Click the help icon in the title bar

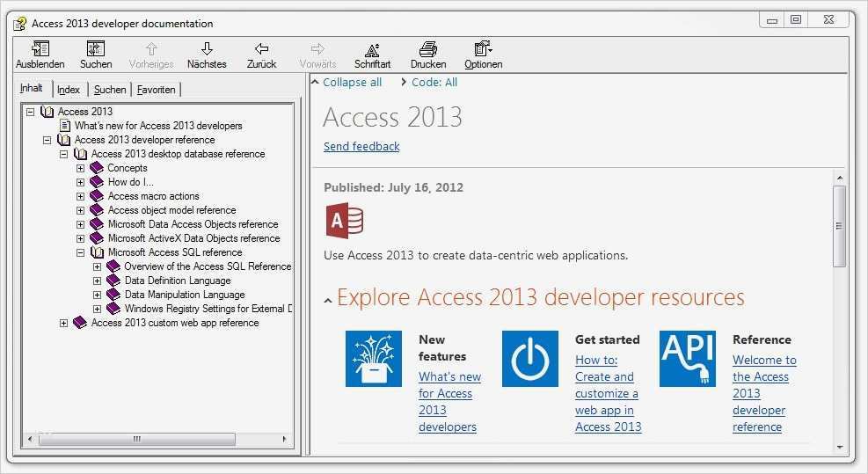pos(19,24)
